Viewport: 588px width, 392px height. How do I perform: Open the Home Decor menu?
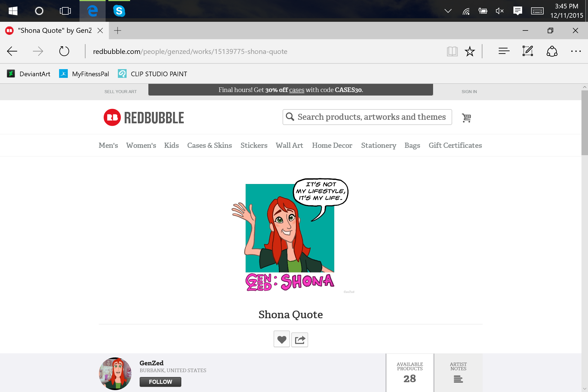332,145
